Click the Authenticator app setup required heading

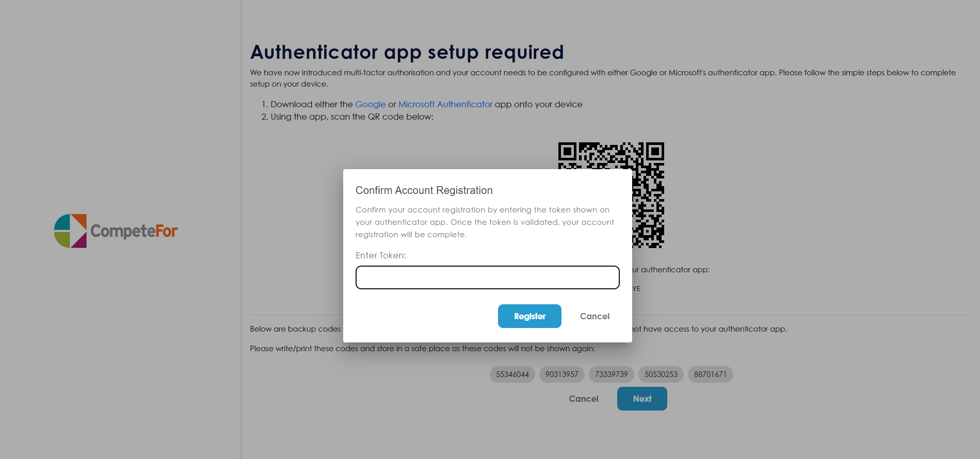pos(407,52)
